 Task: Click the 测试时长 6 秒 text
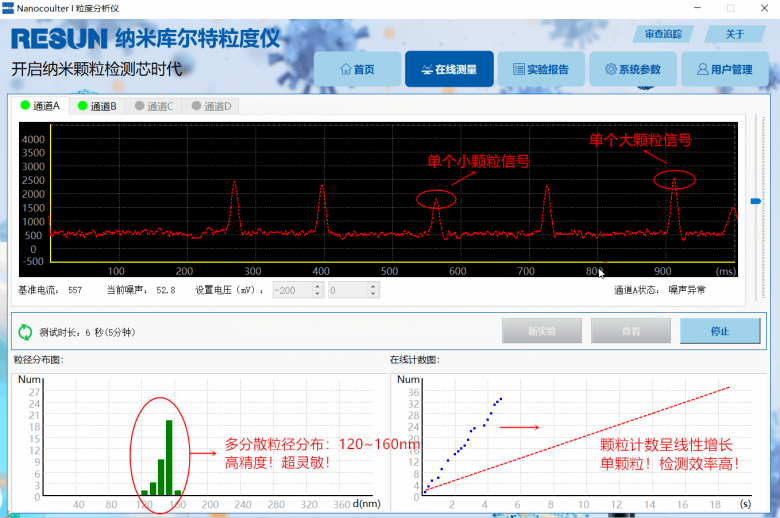(x=87, y=332)
